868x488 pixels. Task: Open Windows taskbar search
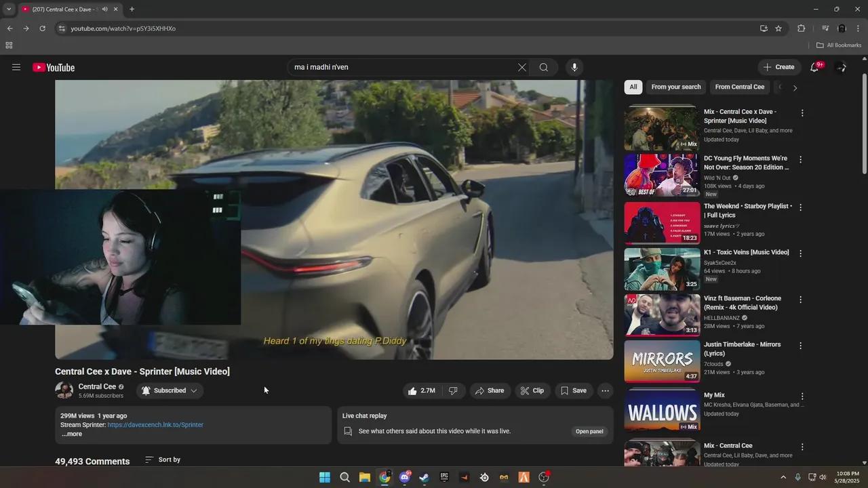[x=344, y=477]
